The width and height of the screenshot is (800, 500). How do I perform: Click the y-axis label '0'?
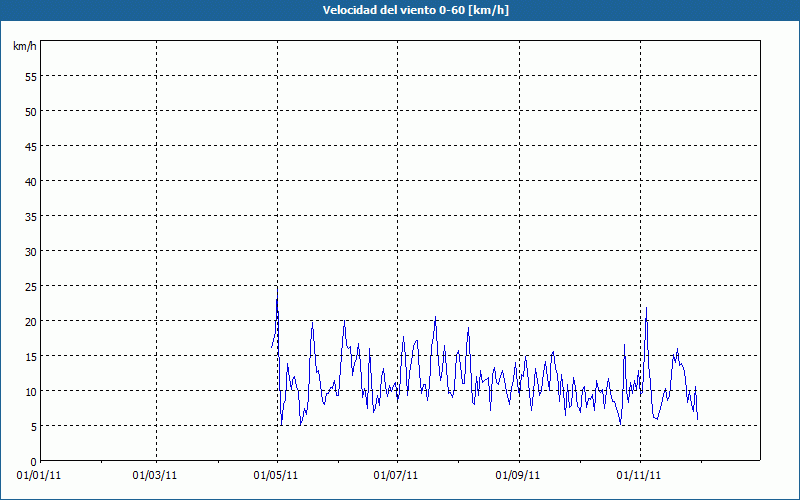pyautogui.click(x=34, y=462)
